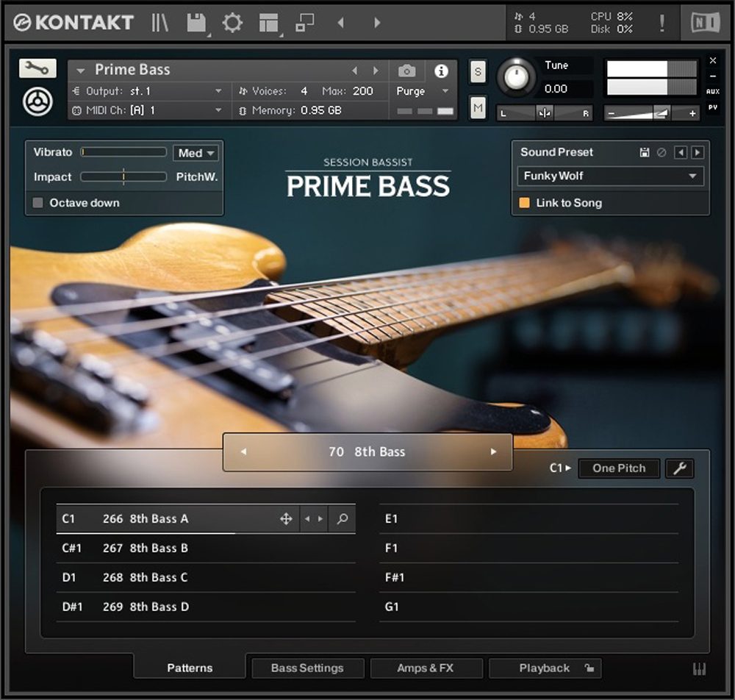Enable the Octave down checkbox

(x=38, y=203)
